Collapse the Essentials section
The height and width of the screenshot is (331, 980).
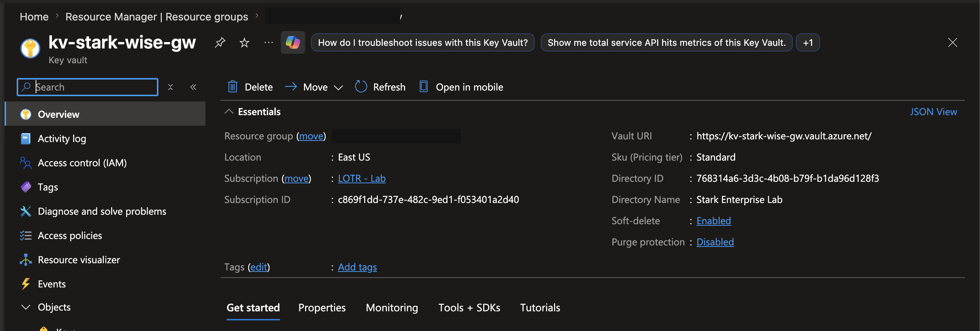(229, 112)
